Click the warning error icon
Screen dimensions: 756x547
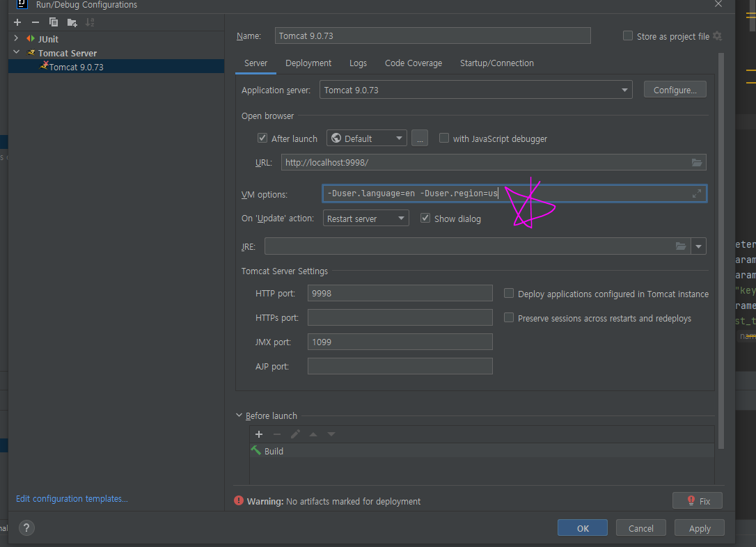click(239, 501)
